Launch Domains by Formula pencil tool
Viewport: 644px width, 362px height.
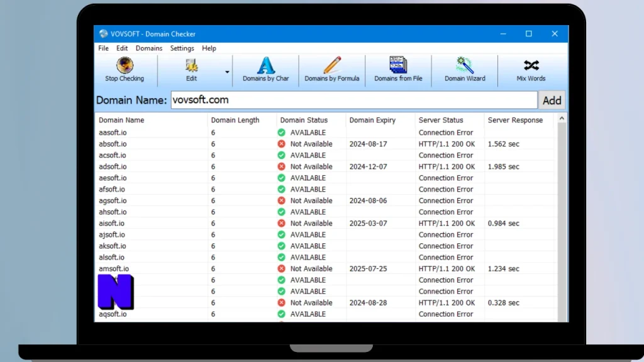click(x=332, y=69)
